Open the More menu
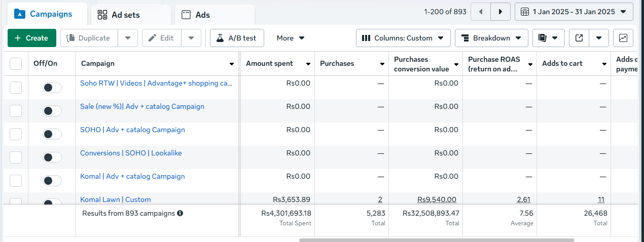The width and height of the screenshot is (644, 242). tap(291, 38)
